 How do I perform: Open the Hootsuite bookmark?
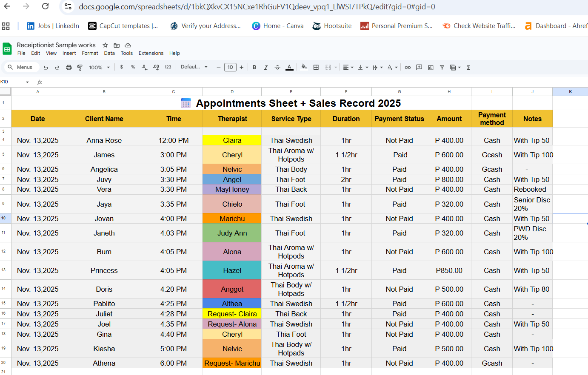(x=332, y=26)
